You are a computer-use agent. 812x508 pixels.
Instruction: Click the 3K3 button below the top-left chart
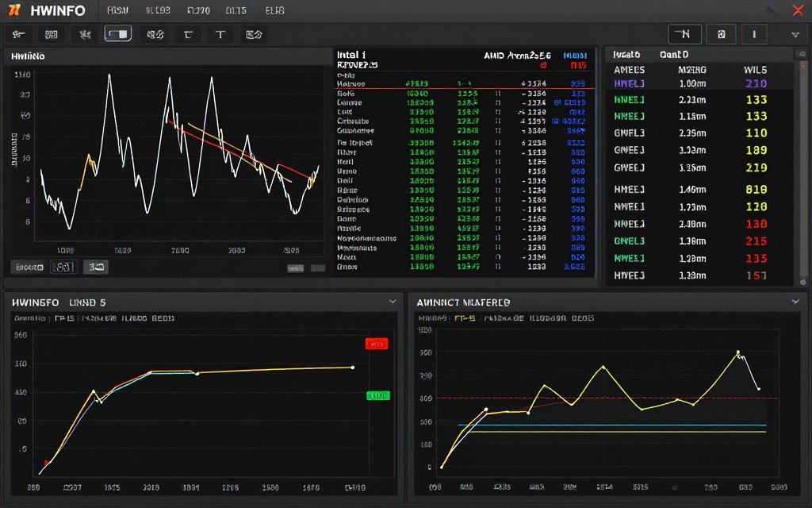click(x=96, y=267)
